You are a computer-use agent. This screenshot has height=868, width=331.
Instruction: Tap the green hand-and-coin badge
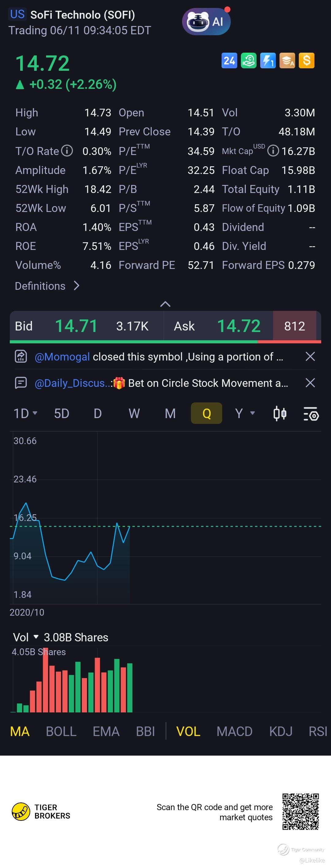point(249,61)
